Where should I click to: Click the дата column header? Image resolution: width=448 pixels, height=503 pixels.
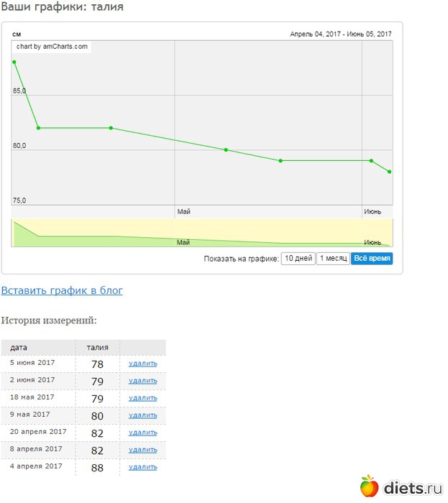point(19,348)
